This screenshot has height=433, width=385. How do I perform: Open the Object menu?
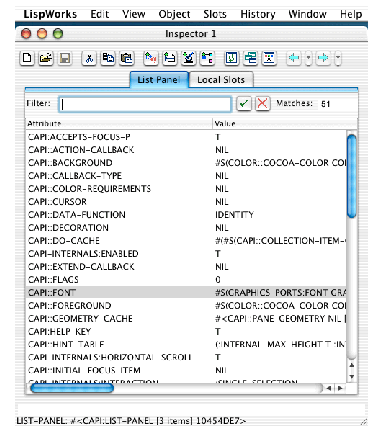[174, 14]
